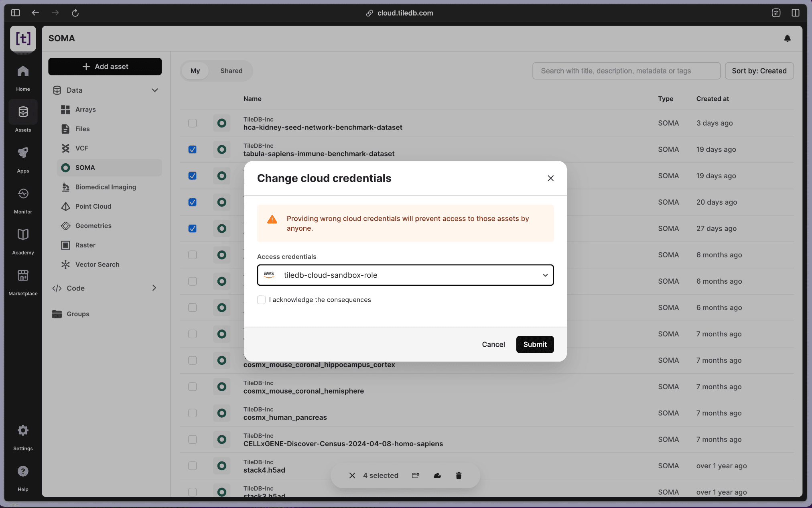
Task: Expand the Code section
Action: click(154, 288)
